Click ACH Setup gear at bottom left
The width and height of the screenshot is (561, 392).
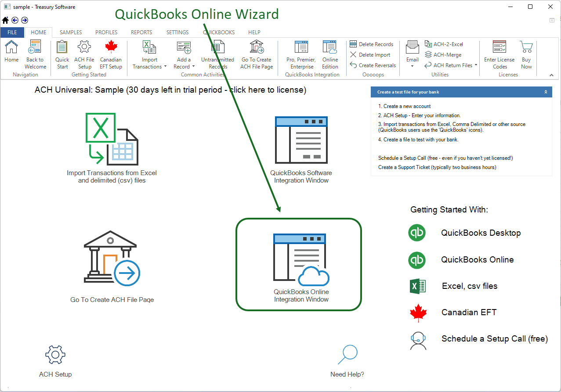coord(55,355)
